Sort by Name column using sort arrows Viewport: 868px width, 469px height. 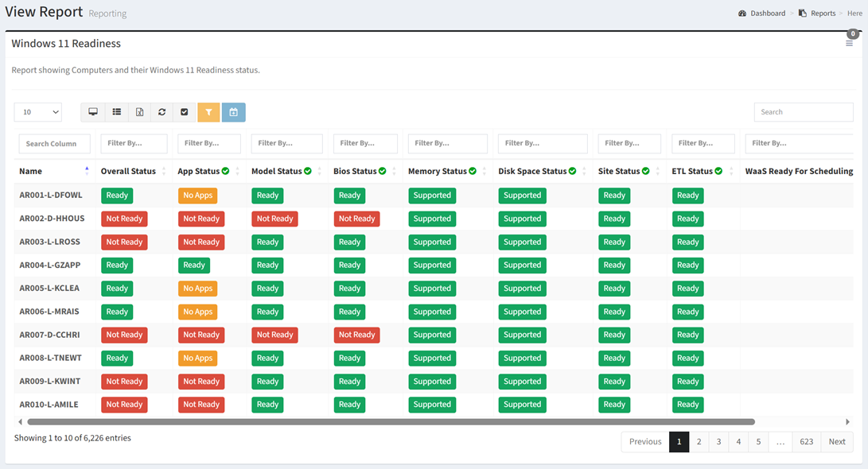87,171
